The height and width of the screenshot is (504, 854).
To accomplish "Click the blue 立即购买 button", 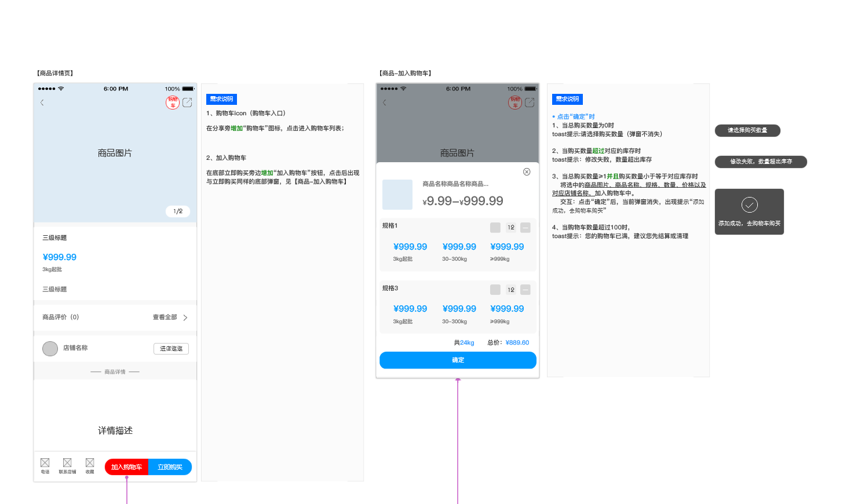I will click(170, 467).
